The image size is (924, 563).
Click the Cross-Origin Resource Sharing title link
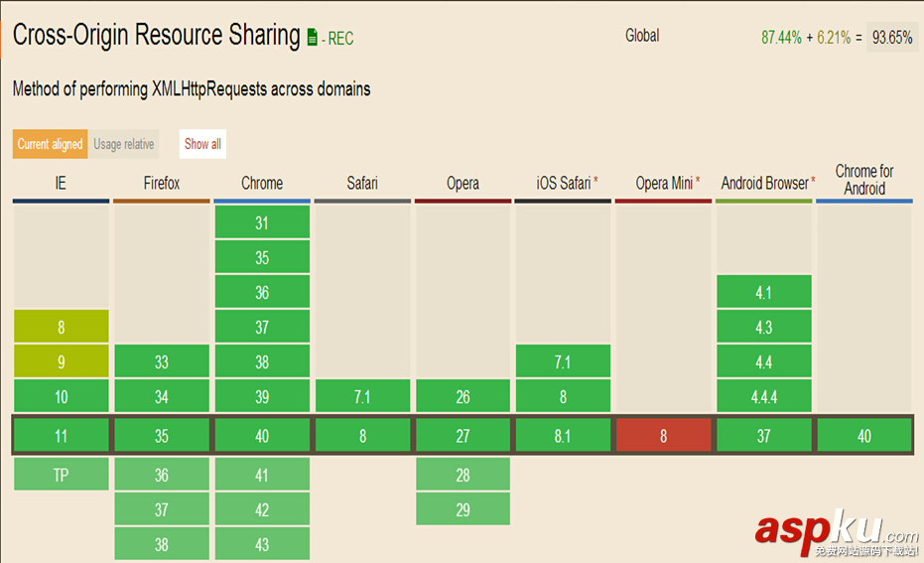coord(156,36)
